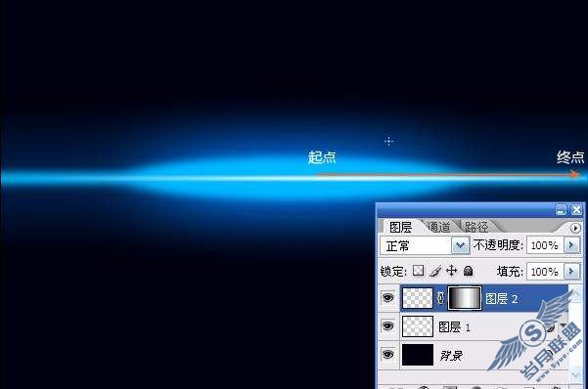Image resolution: width=588 pixels, height=389 pixels.
Task: Click the link icon between 图层 2 thumbnail and mask
Action: pyautogui.click(x=440, y=298)
